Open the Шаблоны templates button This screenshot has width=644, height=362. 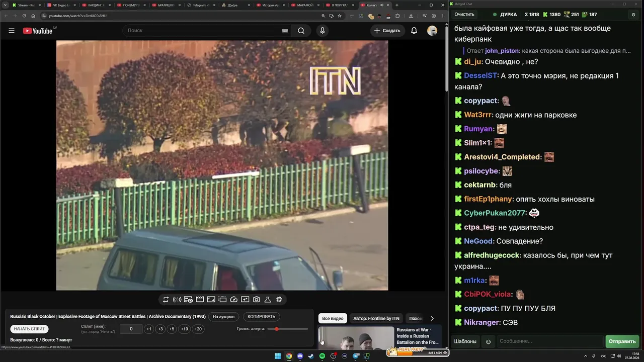pyautogui.click(x=465, y=341)
